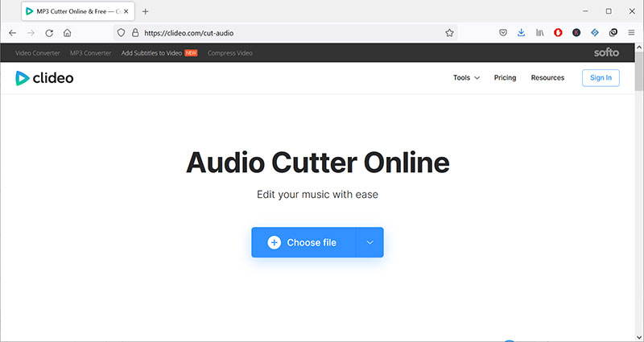Open the Compress Video link
This screenshot has width=644, height=342.
click(230, 53)
